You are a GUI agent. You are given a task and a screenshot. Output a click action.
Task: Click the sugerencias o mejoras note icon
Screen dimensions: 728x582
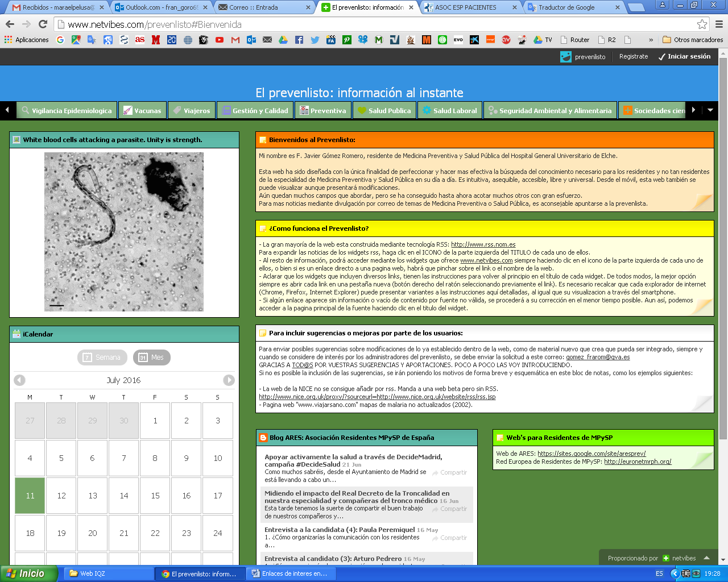(x=263, y=333)
